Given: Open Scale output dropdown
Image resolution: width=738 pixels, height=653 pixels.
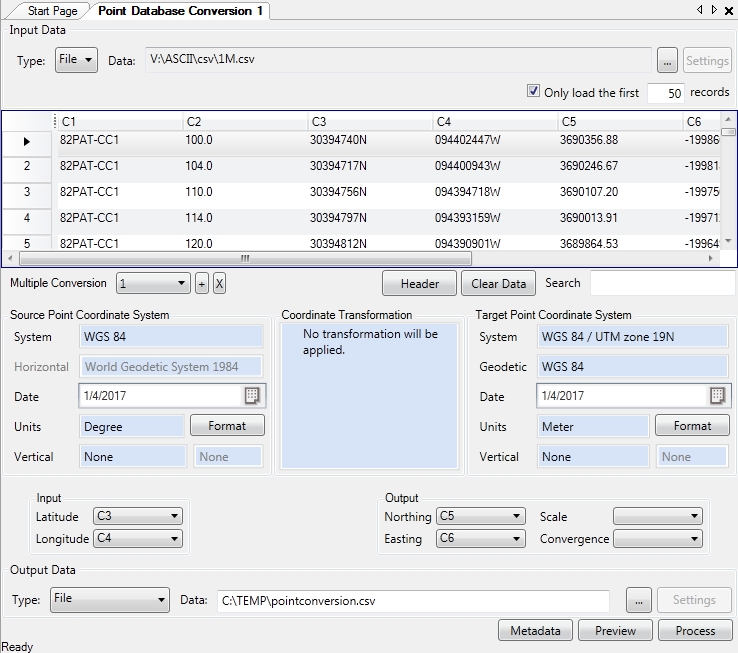Looking at the screenshot, I should [658, 516].
